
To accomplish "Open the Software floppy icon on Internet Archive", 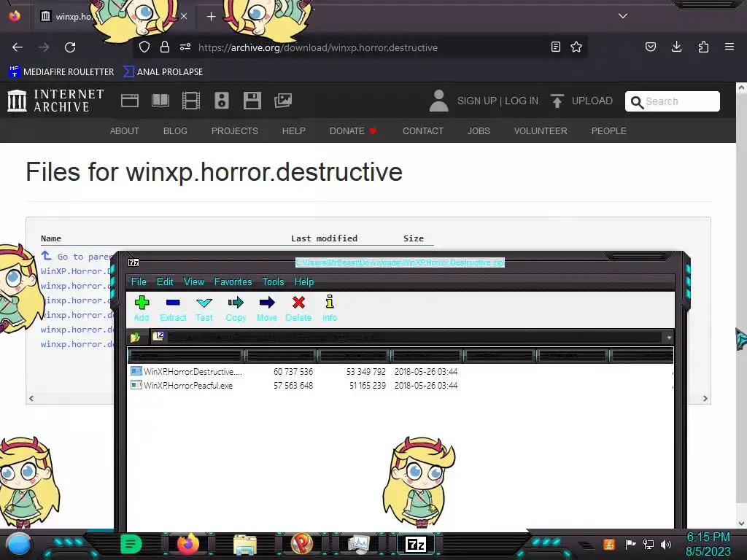I will coord(252,101).
